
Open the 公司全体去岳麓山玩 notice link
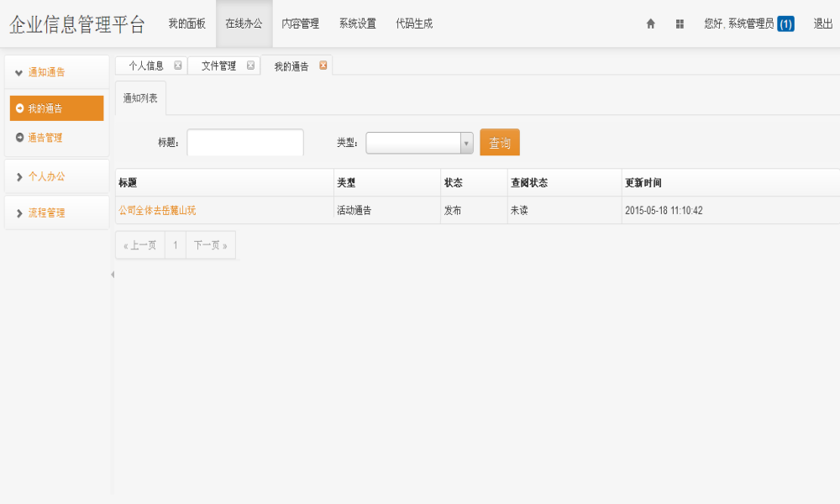point(157,211)
